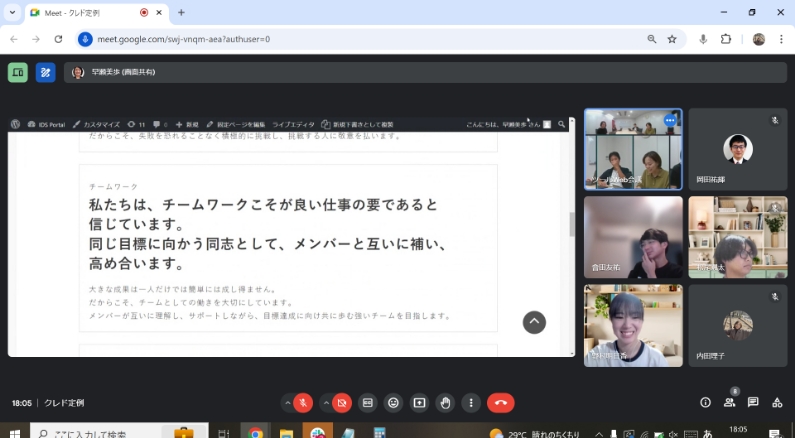Screen dimensions: 795x438
Task: Click the green companion mode icon
Action: click(x=18, y=72)
